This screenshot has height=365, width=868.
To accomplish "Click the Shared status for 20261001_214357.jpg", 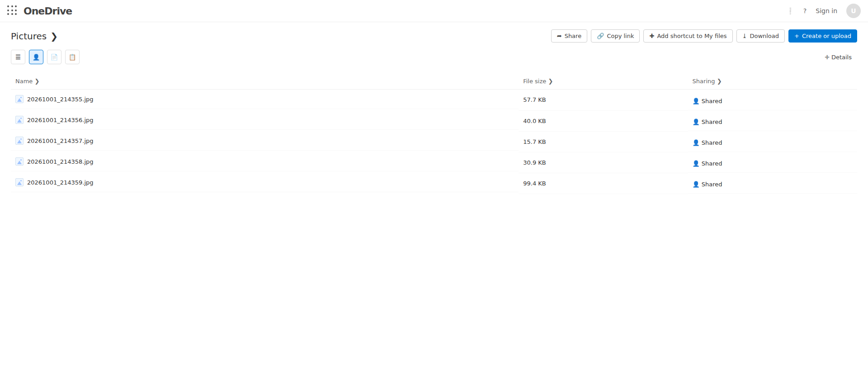I will coord(708,142).
